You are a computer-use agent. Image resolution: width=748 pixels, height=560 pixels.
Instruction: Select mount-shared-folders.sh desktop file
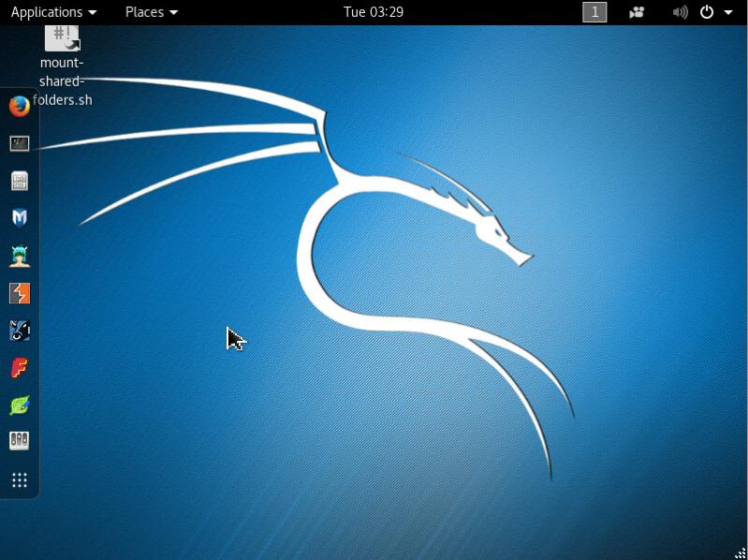[63, 65]
